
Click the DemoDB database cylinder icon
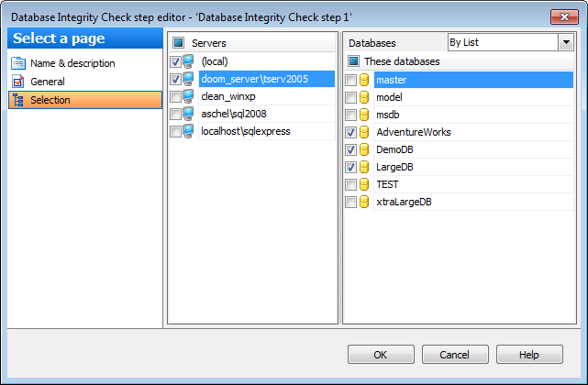pos(364,149)
